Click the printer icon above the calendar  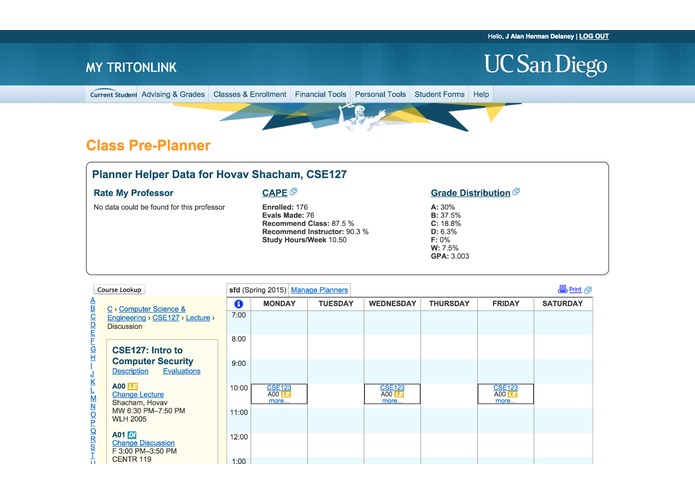point(562,289)
